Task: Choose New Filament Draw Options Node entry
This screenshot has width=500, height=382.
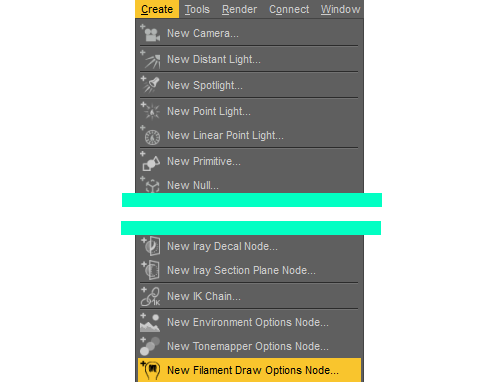Action: pos(249,370)
